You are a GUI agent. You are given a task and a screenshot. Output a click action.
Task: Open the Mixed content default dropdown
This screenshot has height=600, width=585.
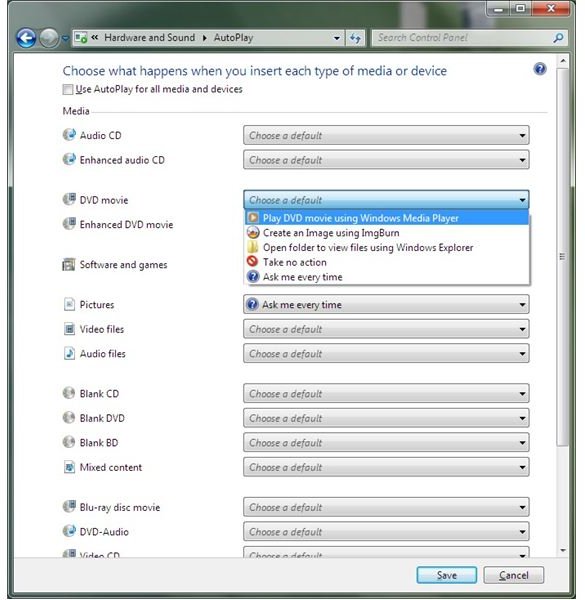point(386,467)
